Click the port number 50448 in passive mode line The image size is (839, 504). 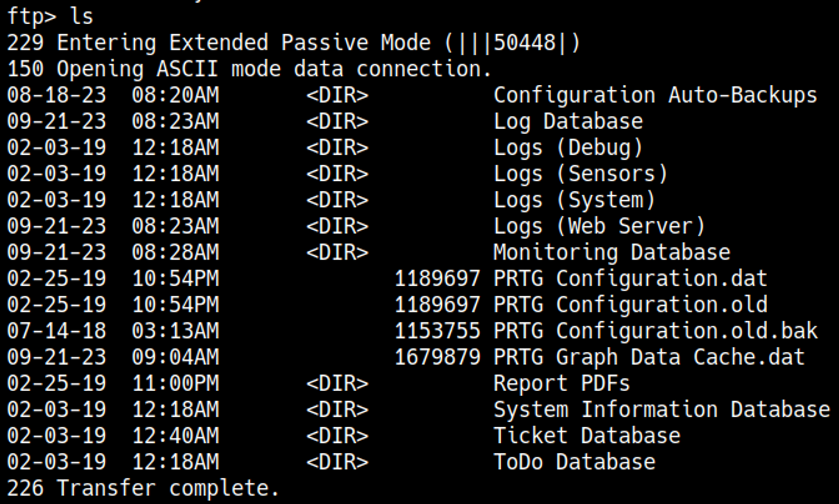(x=524, y=43)
